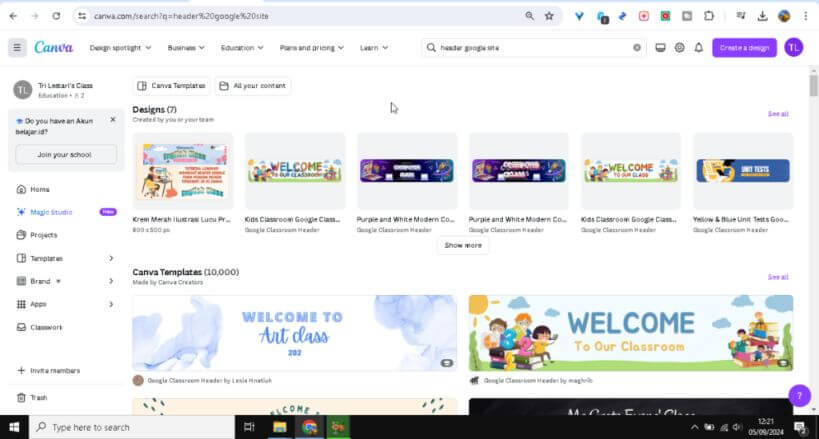The width and height of the screenshot is (819, 439).
Task: Open the purple help question button
Action: (x=799, y=396)
